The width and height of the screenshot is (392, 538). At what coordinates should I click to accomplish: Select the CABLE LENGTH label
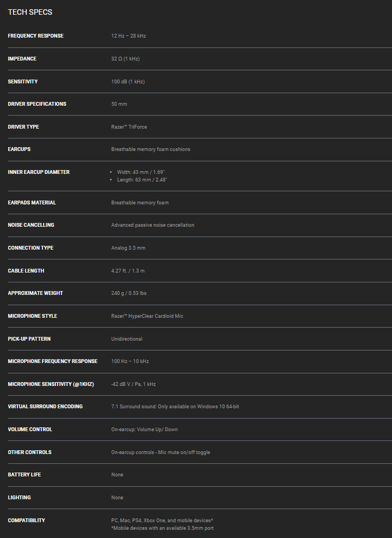[26, 271]
